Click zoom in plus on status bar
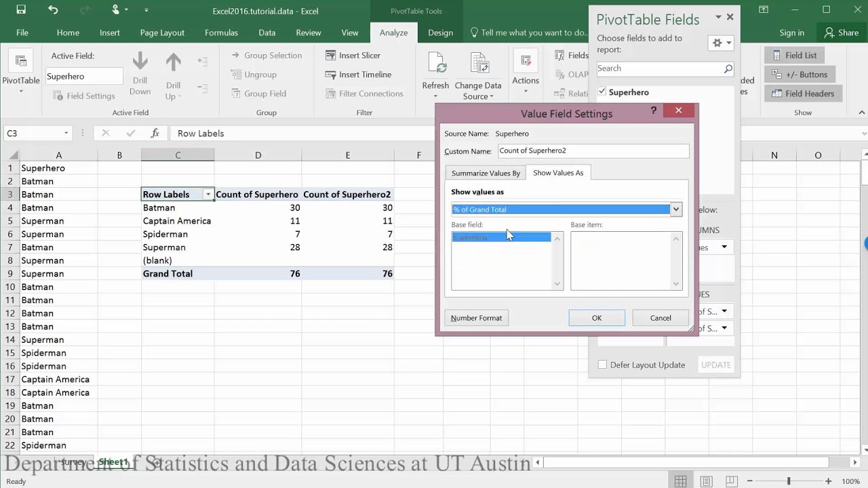 (828, 481)
